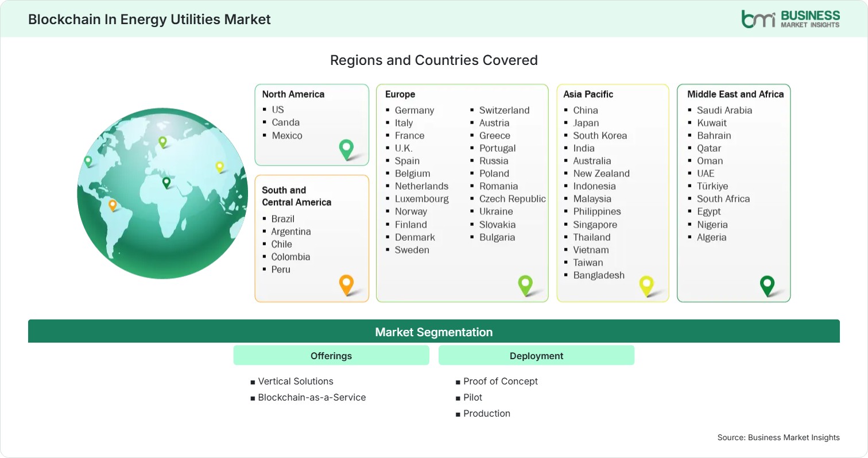Viewport: 868px width, 458px height.
Task: Click the Blockchain In Energy Utilities Market title
Action: [149, 19]
